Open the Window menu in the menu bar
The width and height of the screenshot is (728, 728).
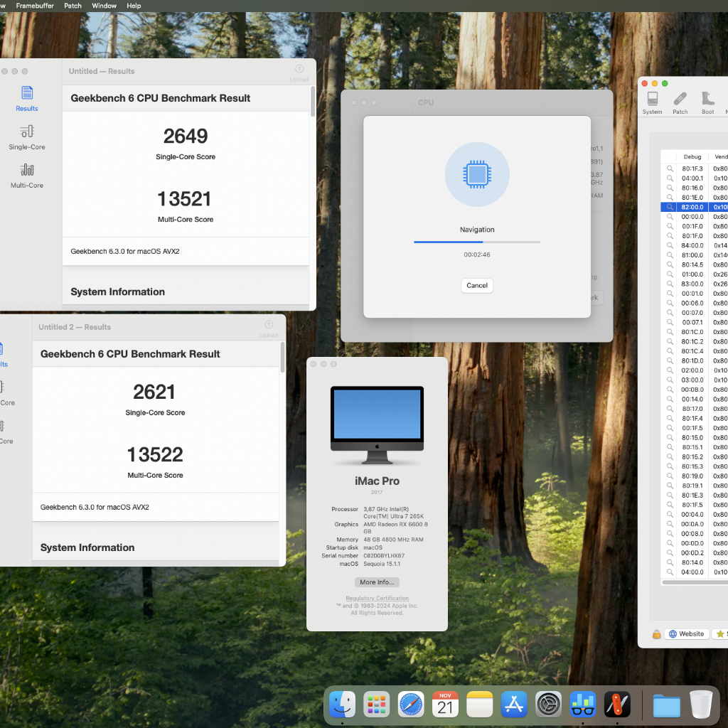point(105,6)
